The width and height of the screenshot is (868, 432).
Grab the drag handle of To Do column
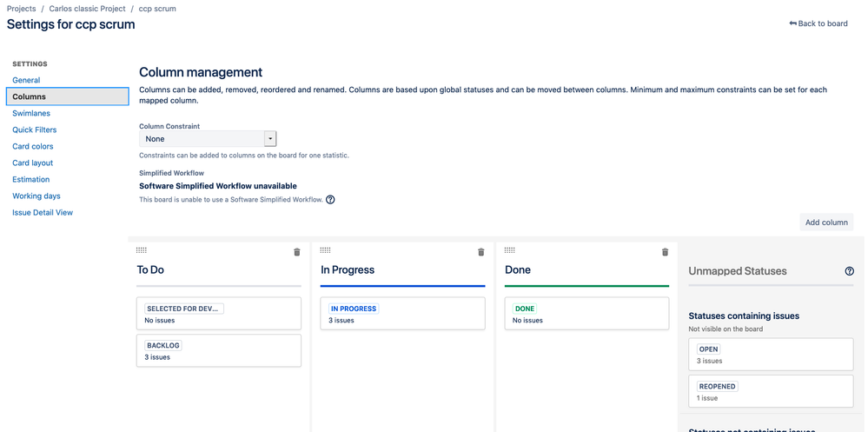(141, 250)
